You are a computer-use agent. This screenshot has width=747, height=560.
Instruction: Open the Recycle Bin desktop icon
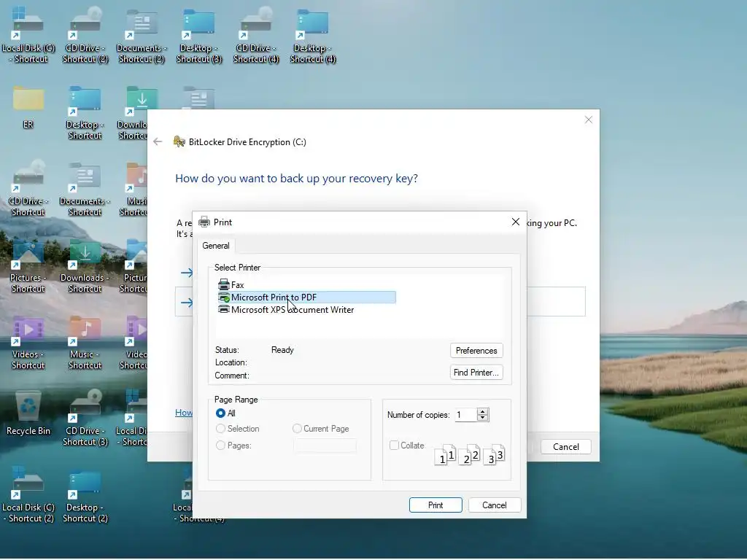pos(28,413)
